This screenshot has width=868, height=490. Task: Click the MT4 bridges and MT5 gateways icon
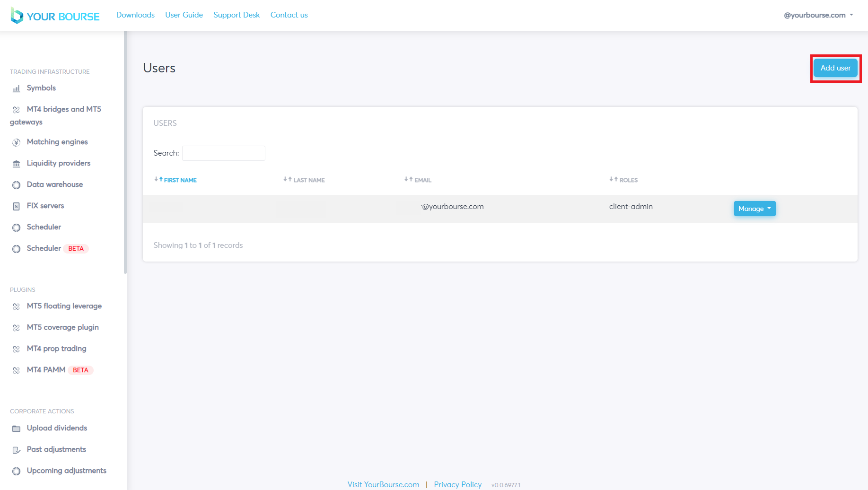click(17, 110)
